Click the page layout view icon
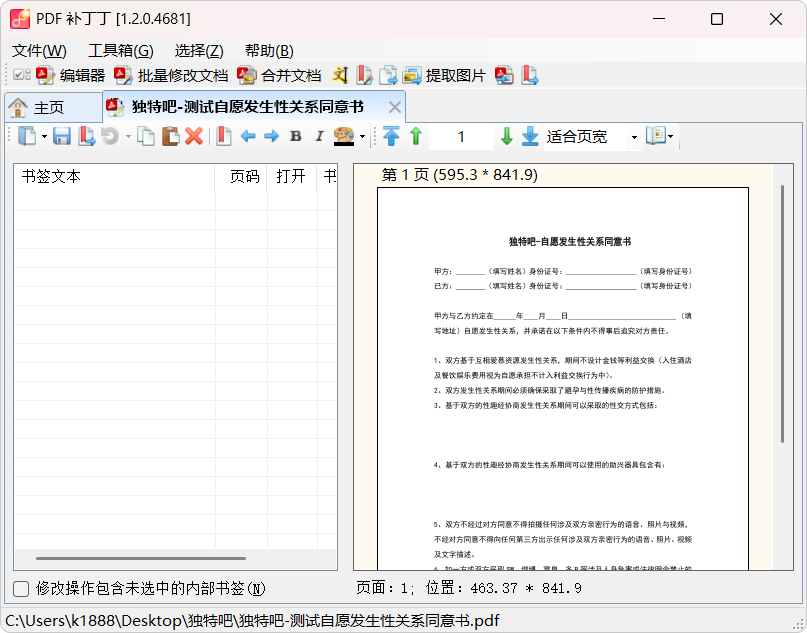 (x=656, y=136)
